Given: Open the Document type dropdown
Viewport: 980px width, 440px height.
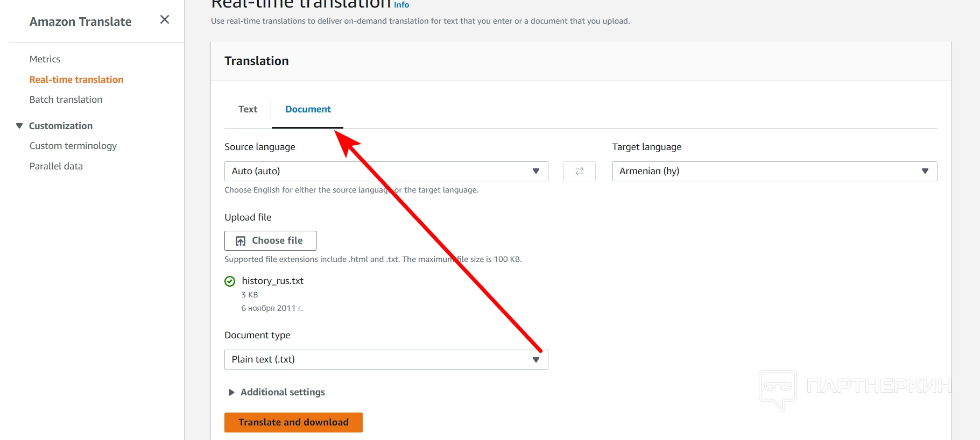Looking at the screenshot, I should (x=386, y=359).
